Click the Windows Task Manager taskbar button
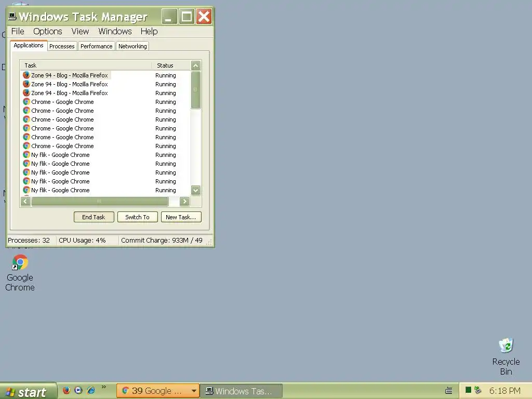 [241, 391]
